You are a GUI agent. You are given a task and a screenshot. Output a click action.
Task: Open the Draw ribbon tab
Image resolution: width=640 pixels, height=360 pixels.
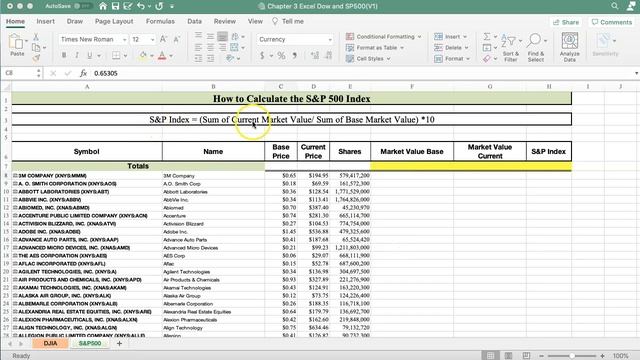(75, 21)
